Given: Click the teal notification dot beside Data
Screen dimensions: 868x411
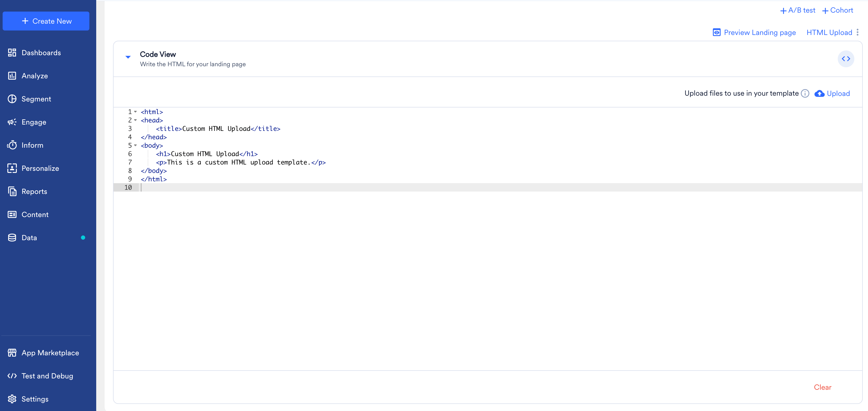Looking at the screenshot, I should tap(83, 238).
